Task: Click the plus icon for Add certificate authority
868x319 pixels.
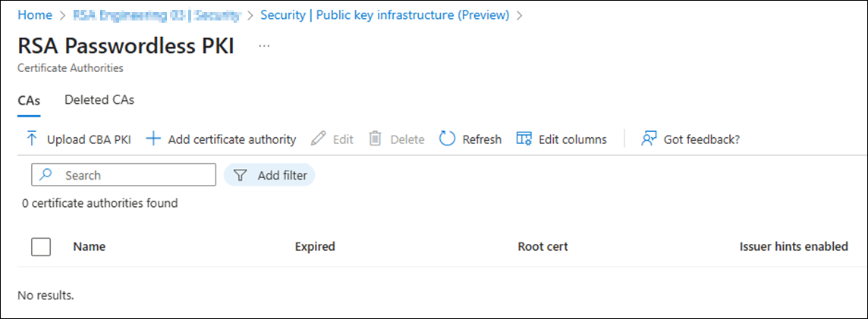Action: tap(153, 139)
